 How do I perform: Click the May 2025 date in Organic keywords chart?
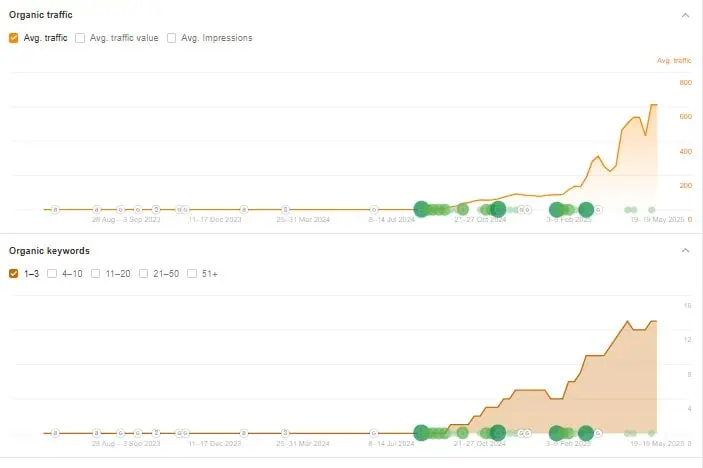(x=657, y=443)
